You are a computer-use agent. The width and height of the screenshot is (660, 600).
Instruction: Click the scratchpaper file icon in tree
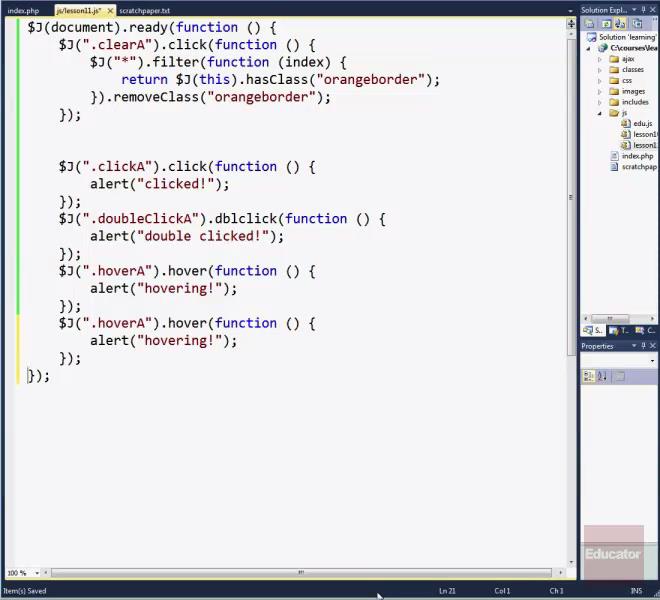615,167
